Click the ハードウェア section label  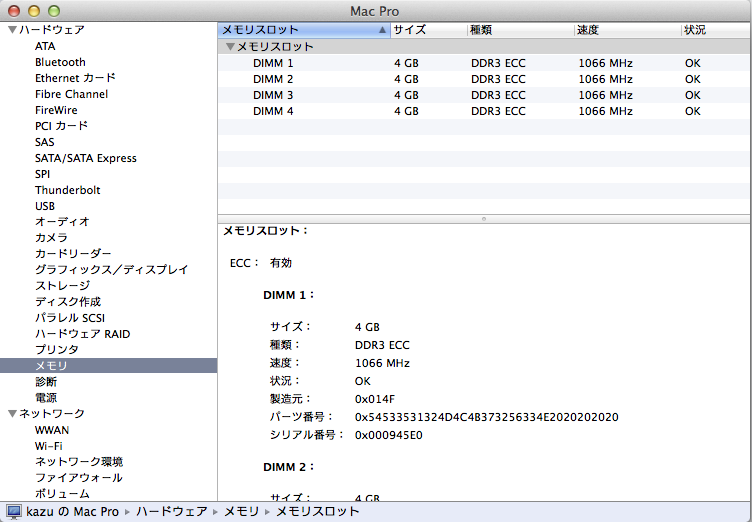click(52, 30)
